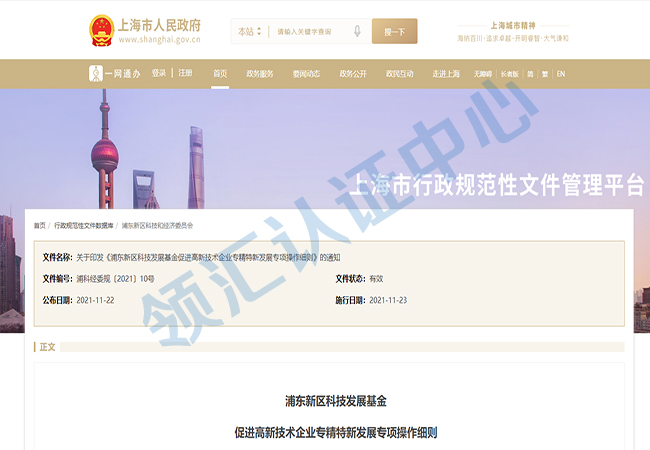Open 行政规范性文件数据库 breadcrumb link
Screen dimensions: 650x450
pos(84,225)
